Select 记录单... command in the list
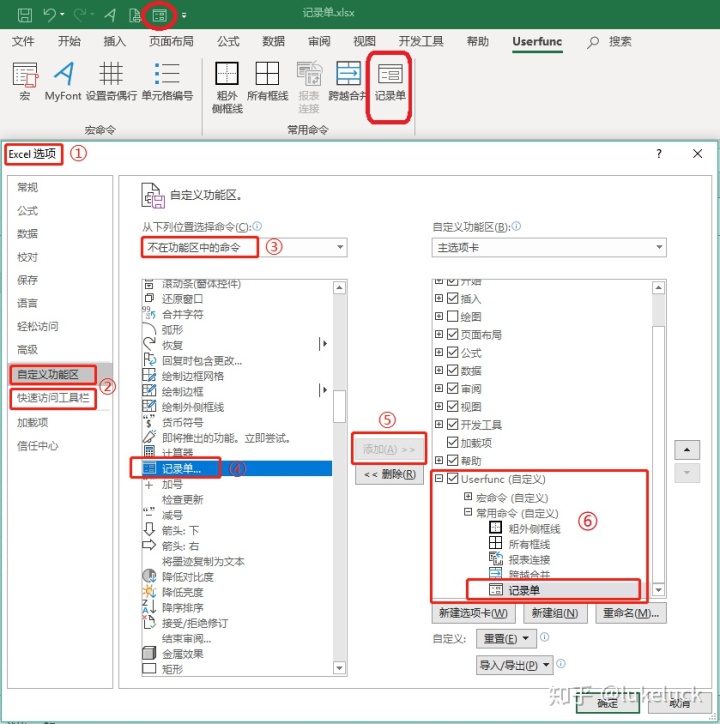The image size is (720, 724). point(237,469)
